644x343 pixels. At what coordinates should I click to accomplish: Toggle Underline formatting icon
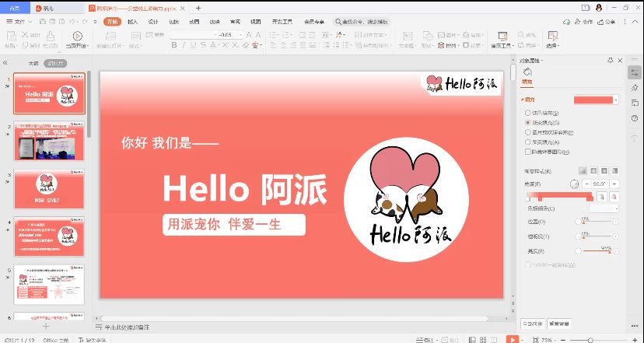(x=193, y=45)
